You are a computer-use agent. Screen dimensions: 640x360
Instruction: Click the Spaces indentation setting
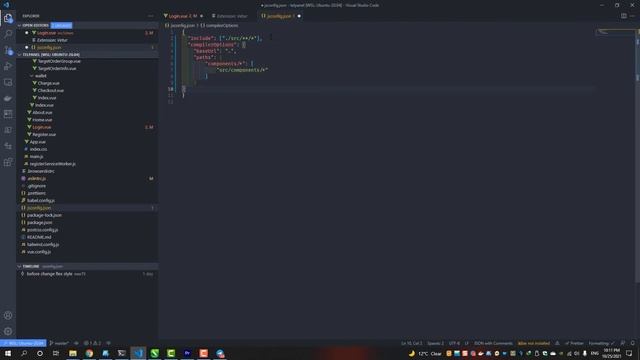[x=435, y=343]
